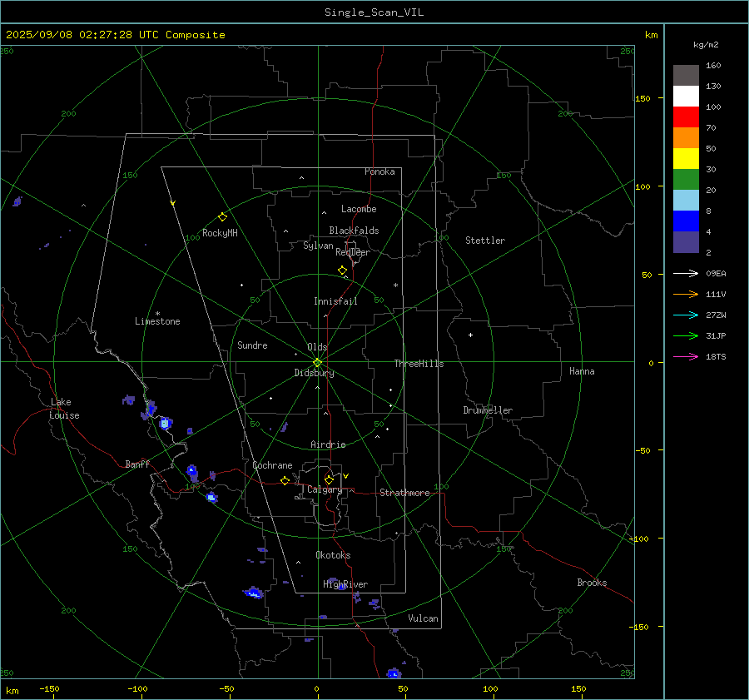Viewport: 749px width, 700px height.
Task: Click the Drumheller city label
Action: coord(488,410)
